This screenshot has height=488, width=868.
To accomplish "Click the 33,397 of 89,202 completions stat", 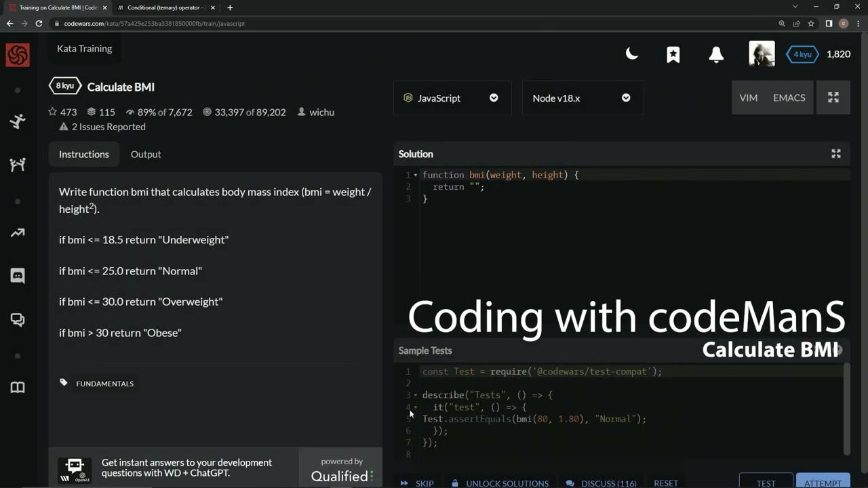I will (244, 112).
